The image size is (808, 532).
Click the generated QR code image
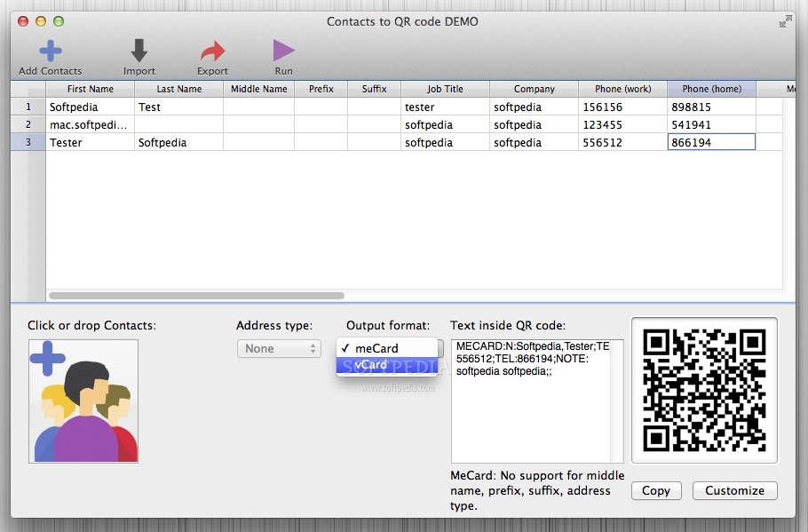704,390
